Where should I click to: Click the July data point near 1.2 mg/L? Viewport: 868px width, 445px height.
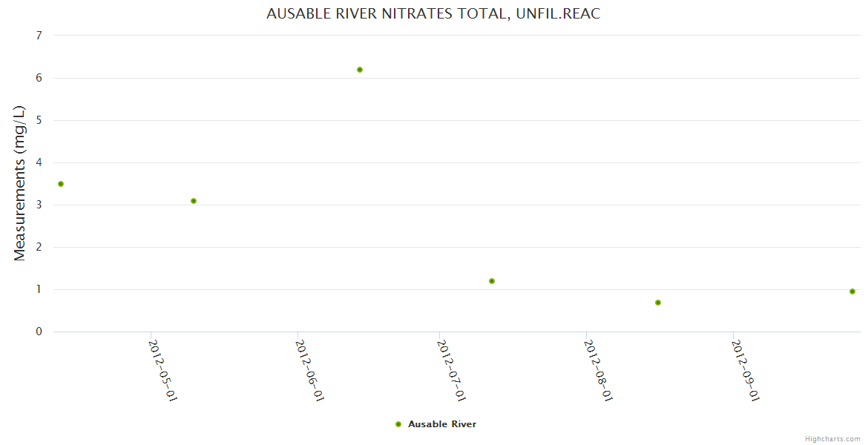coord(492,281)
